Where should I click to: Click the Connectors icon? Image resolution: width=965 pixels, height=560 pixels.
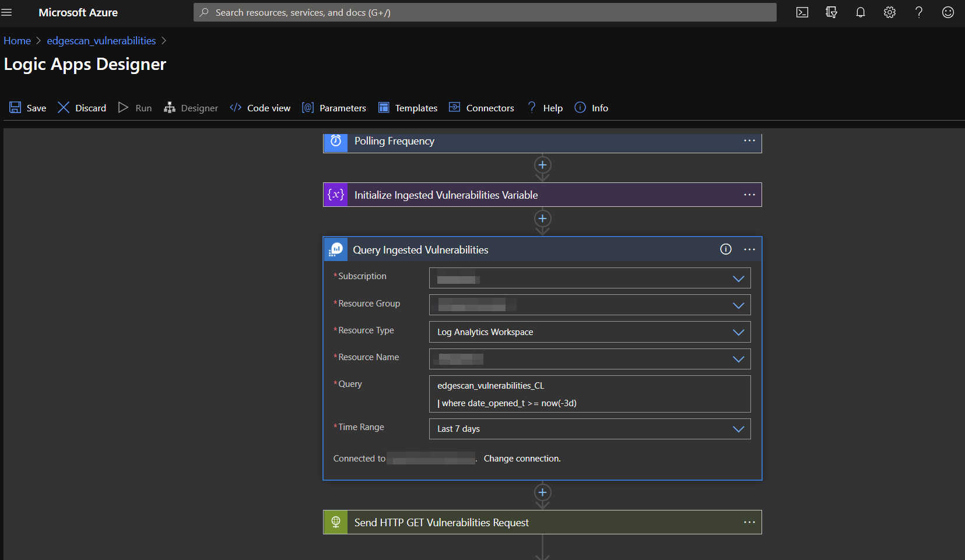(x=454, y=107)
